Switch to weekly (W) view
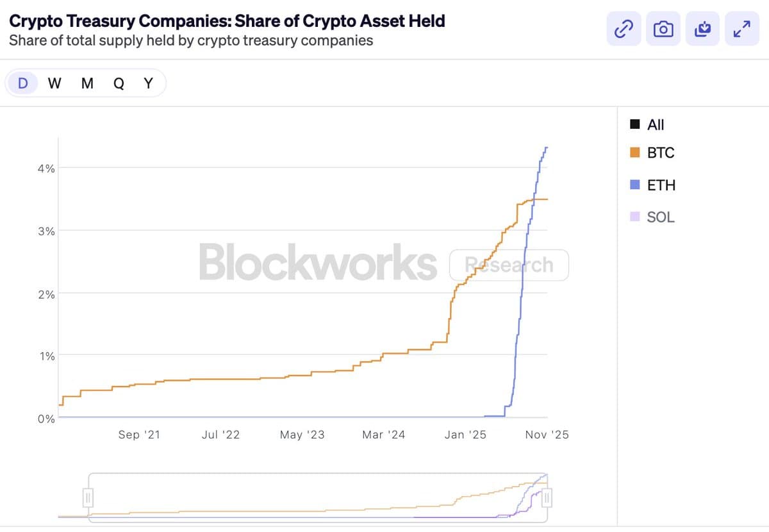The image size is (769, 532). tap(54, 83)
